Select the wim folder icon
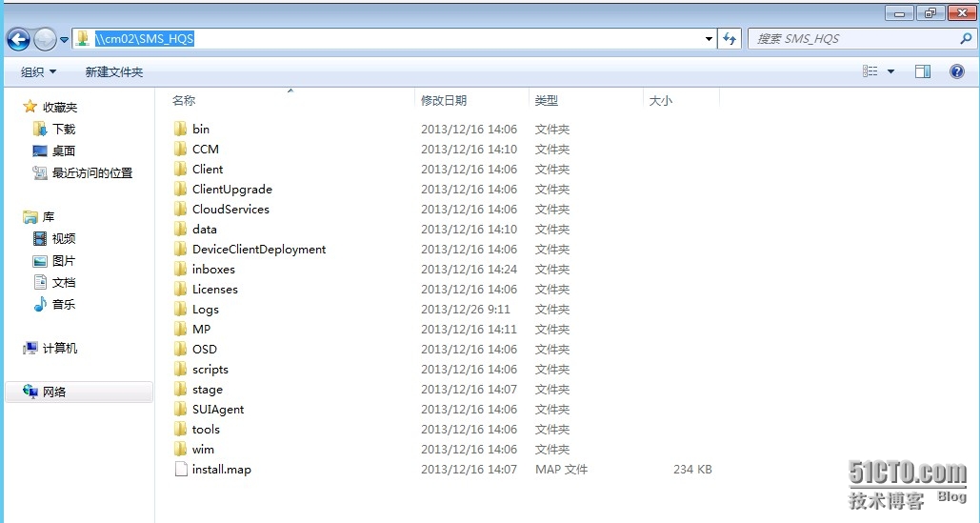This screenshot has height=523, width=980. (x=180, y=449)
